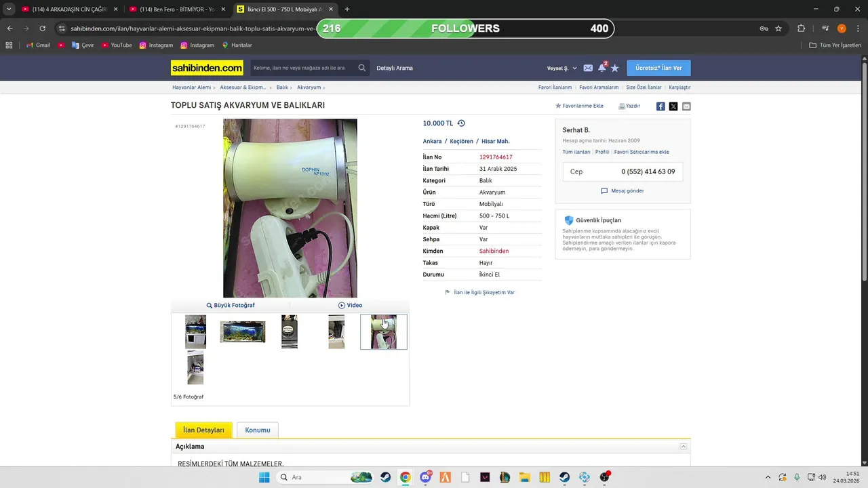Viewport: 868px width, 488px height.
Task: Go to Hayvanlar Alemi breadcrumb
Action: 191,87
